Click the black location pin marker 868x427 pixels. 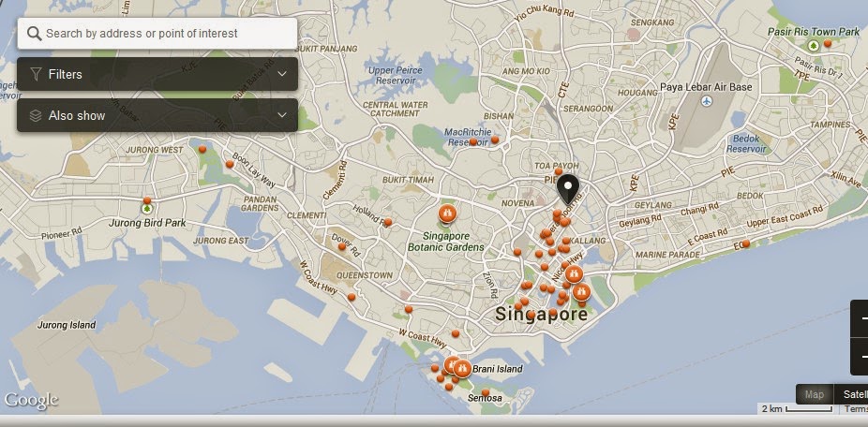(567, 190)
